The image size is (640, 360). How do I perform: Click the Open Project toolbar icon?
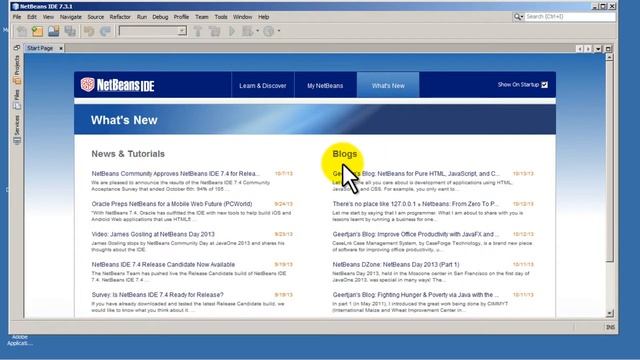(x=53, y=31)
